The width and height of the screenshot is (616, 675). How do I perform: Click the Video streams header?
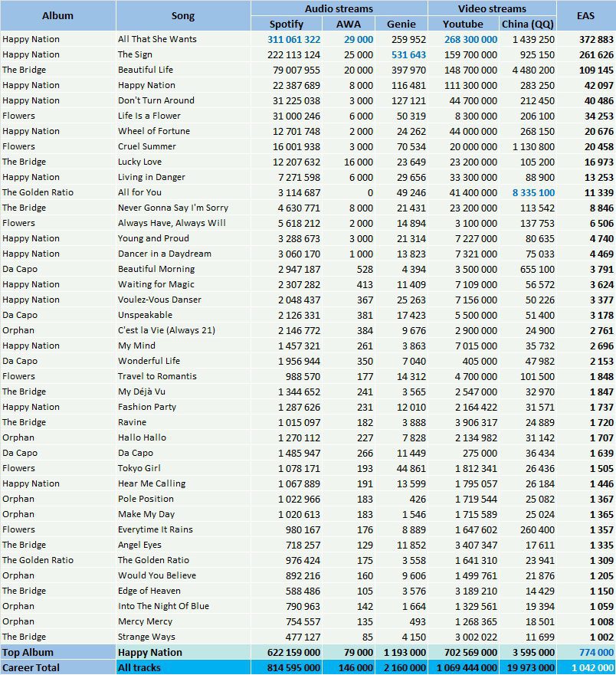click(492, 8)
